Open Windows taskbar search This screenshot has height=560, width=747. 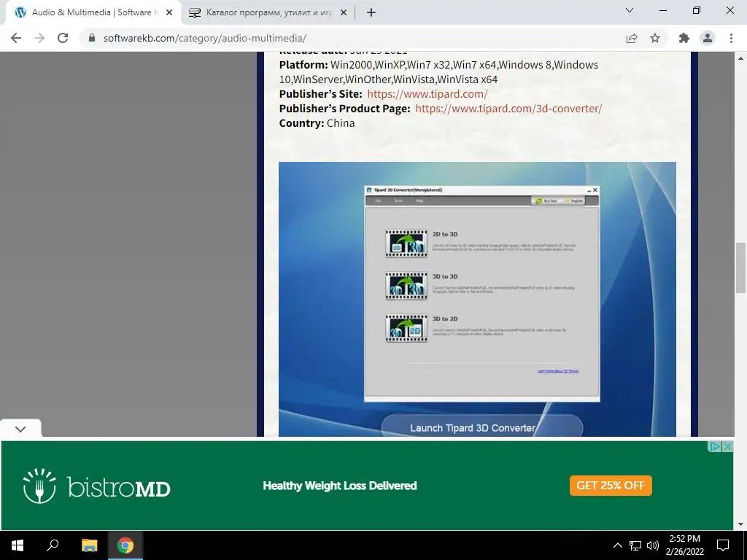[x=53, y=545]
